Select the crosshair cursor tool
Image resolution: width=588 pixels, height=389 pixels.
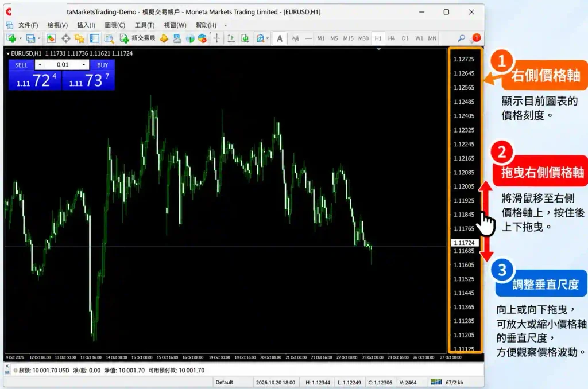click(216, 38)
